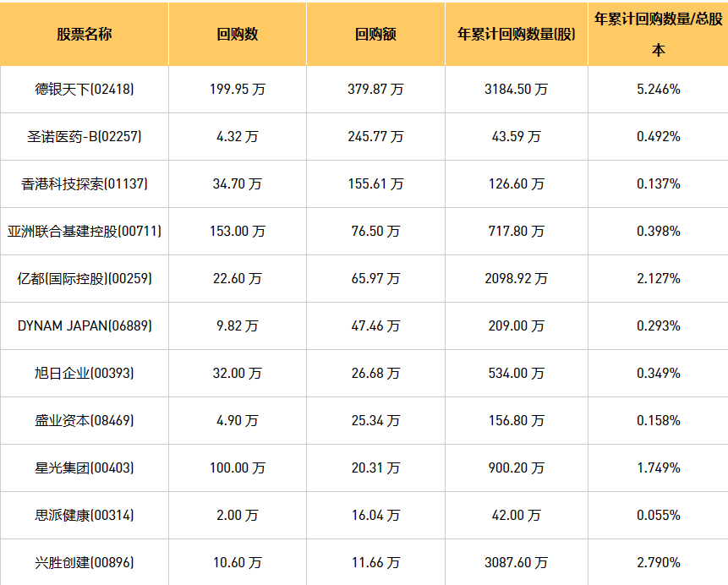This screenshot has height=585, width=728.
Task: Click the 年累计回购数量/总股本 column header
Action: (x=659, y=34)
